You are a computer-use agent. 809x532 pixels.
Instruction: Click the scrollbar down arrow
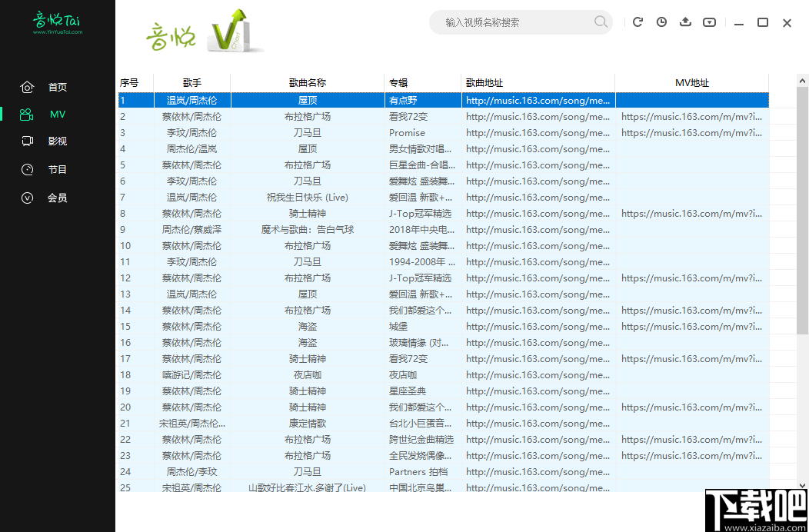[802, 485]
